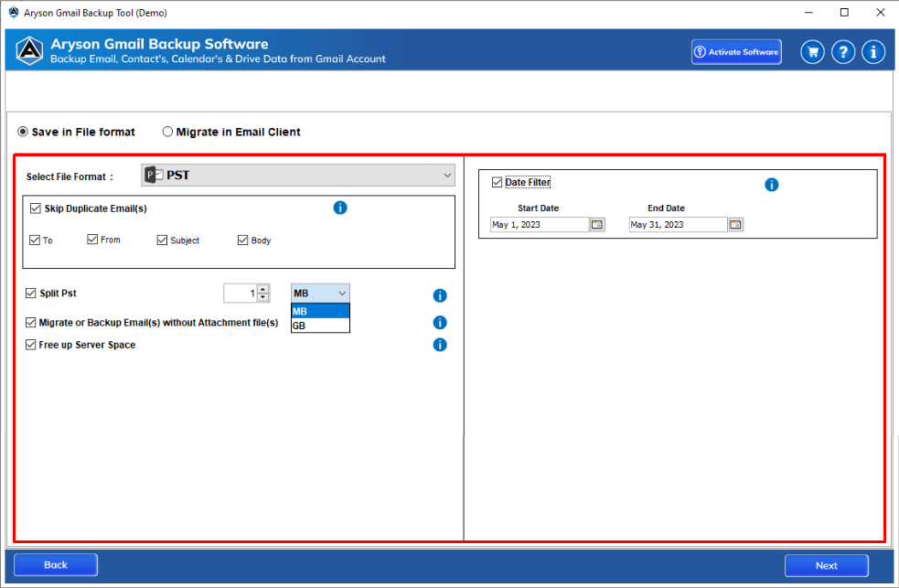Toggle Migrate without Attachment file(s) checkbox
The height and width of the screenshot is (588, 899).
coord(31,323)
